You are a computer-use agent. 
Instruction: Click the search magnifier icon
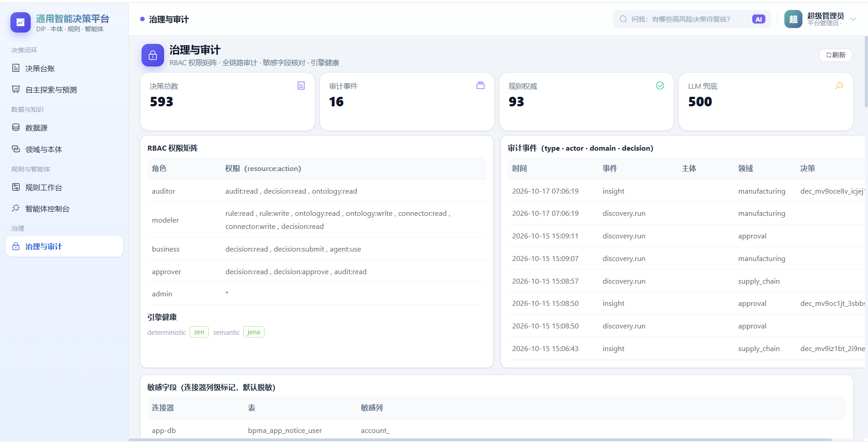tap(623, 19)
